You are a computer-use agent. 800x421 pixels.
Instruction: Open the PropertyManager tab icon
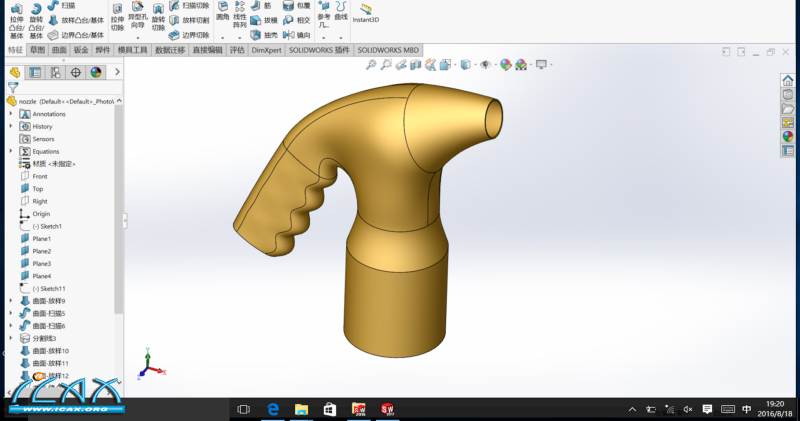(x=36, y=72)
